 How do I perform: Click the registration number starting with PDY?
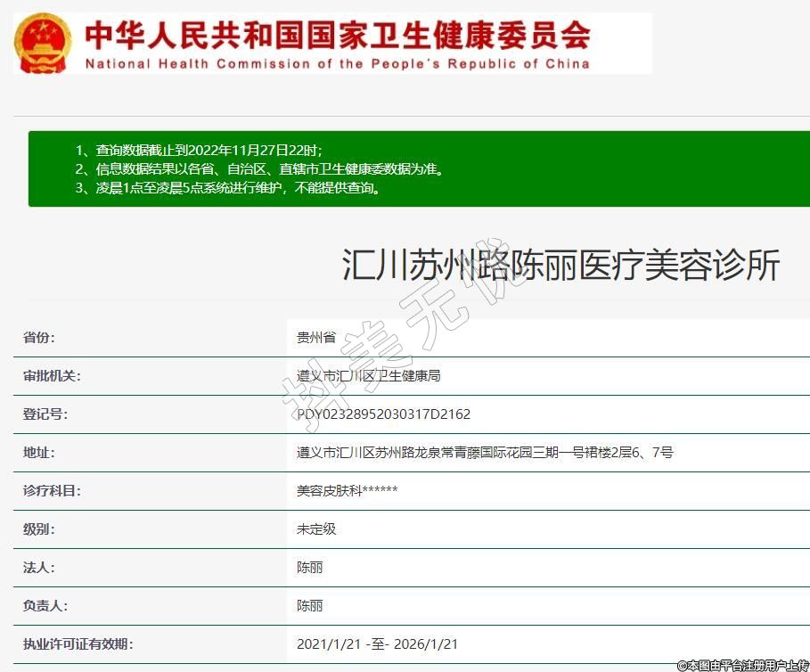(x=383, y=414)
